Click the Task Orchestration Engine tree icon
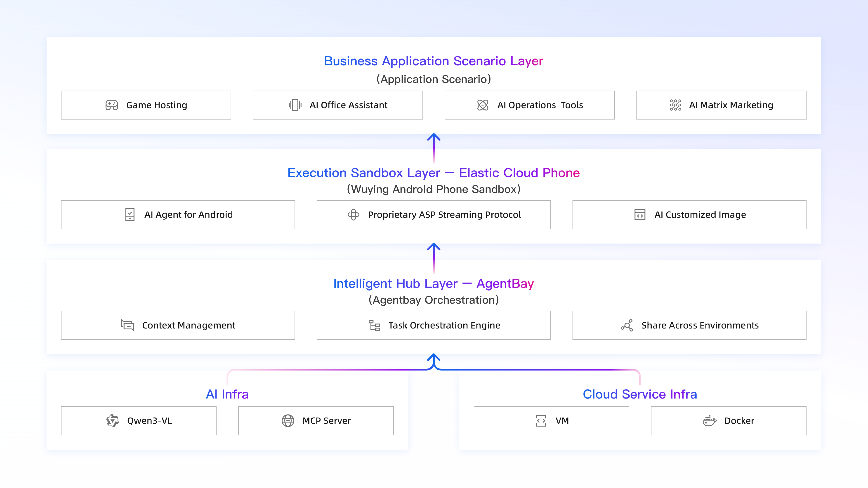 click(x=374, y=325)
